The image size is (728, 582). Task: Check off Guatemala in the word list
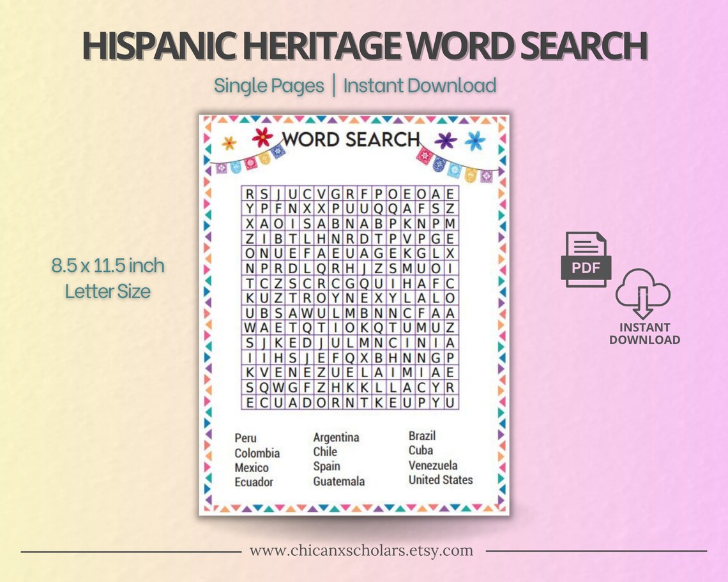tap(338, 482)
